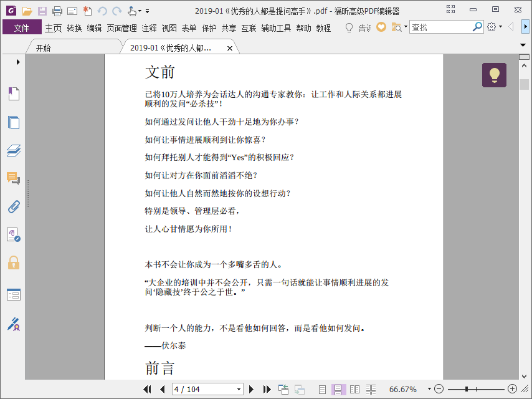The height and width of the screenshot is (399, 532).
Task: Open the 表单 ribbon tab
Action: click(189, 28)
